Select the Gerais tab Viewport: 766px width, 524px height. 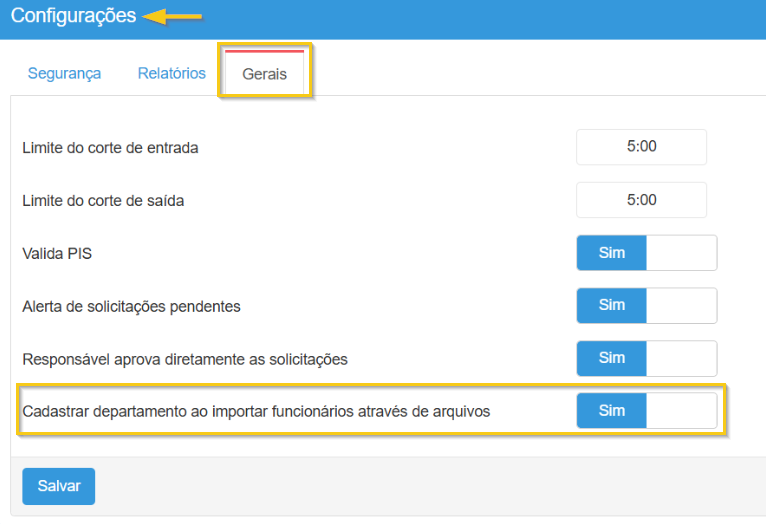[264, 74]
